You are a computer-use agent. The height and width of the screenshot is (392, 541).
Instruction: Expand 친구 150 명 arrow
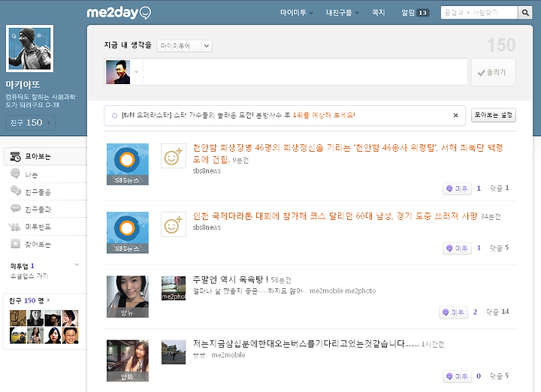[48, 300]
